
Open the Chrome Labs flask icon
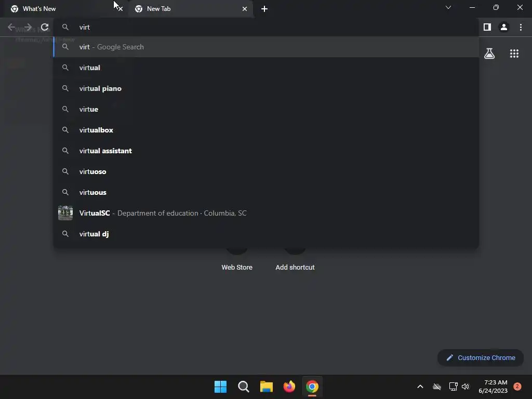click(x=489, y=54)
